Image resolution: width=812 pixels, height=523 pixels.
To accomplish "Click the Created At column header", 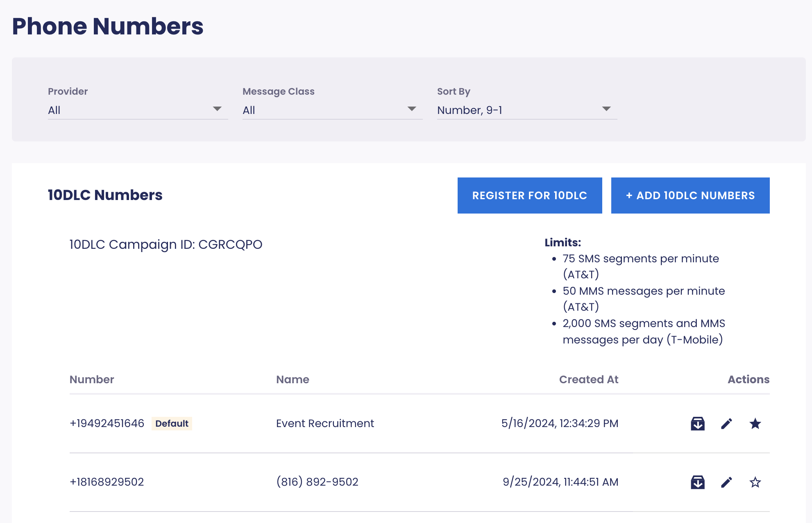I will 588,380.
